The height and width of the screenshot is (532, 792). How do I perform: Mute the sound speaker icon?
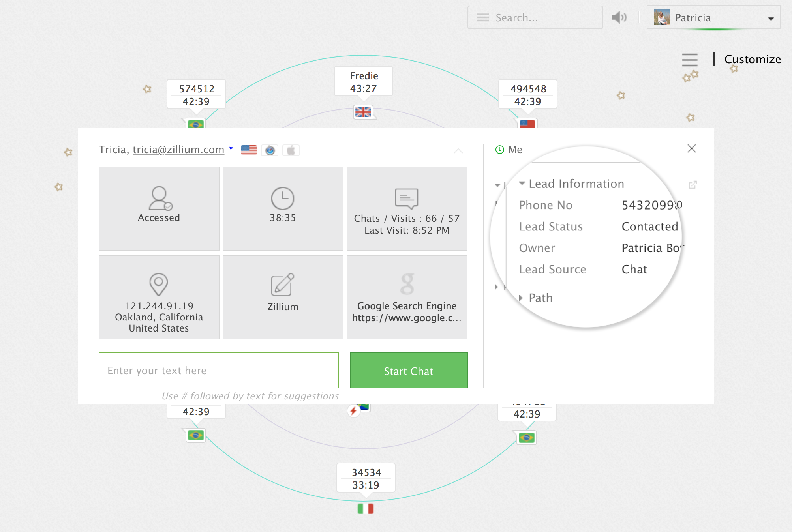tap(619, 17)
